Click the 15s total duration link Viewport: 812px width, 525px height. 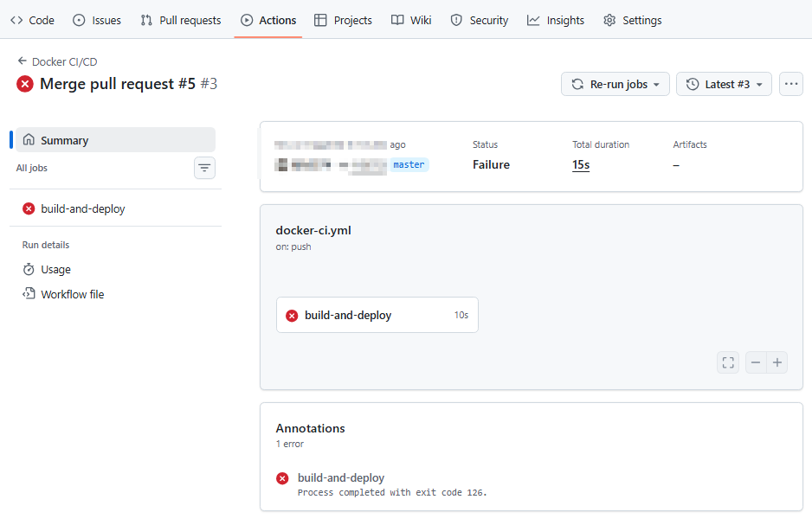(x=581, y=164)
